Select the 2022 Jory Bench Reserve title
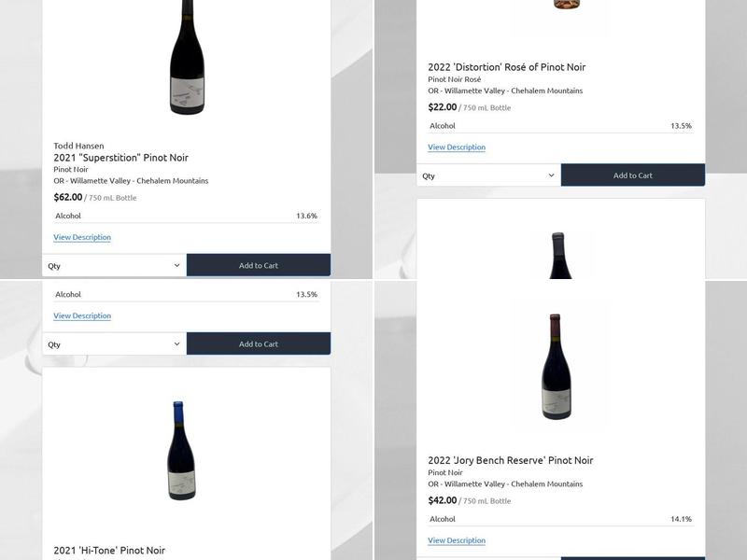Image resolution: width=747 pixels, height=560 pixels. (510, 459)
